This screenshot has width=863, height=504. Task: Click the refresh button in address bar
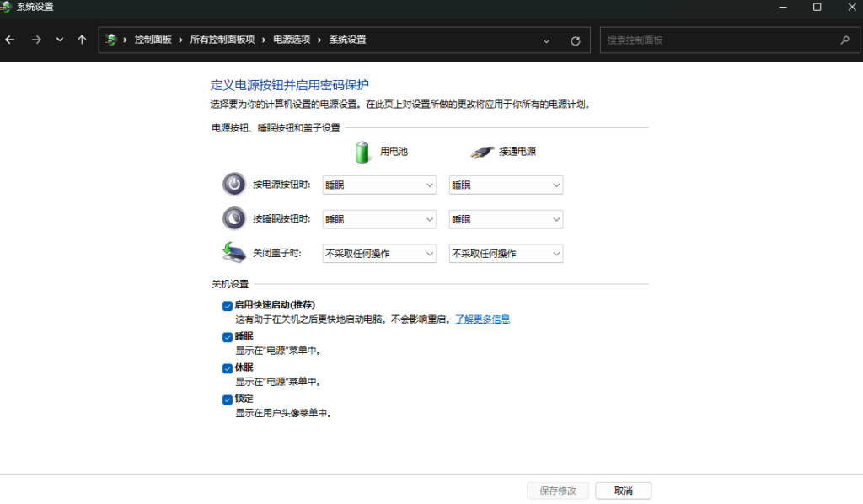pos(576,40)
